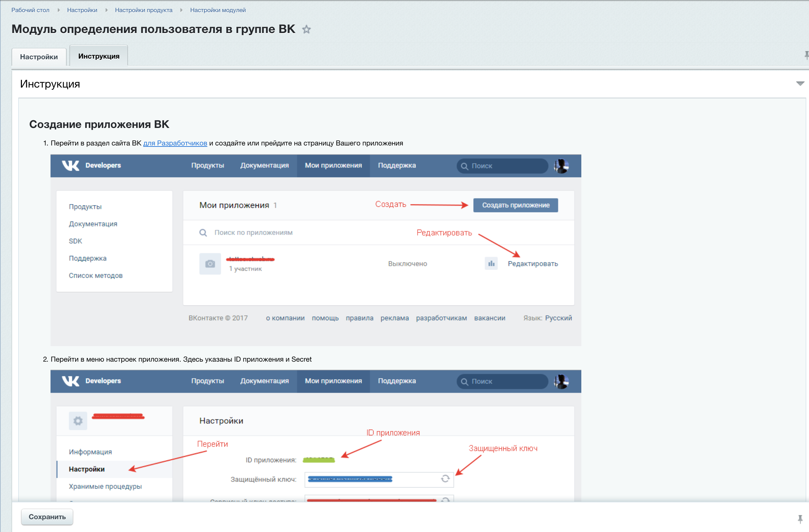Click app statistics bar-chart icon
The height and width of the screenshot is (532, 809).
pyautogui.click(x=491, y=264)
